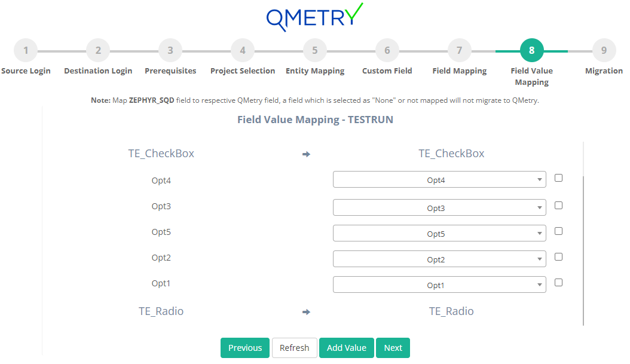
Task: Click the ZEPHYR_SQD note text
Action: point(315,100)
